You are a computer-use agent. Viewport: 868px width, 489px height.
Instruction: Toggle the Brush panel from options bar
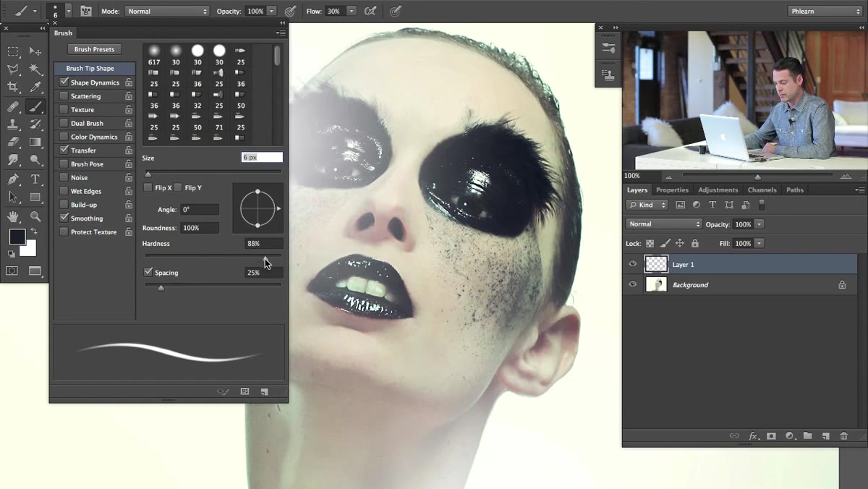[x=86, y=11]
